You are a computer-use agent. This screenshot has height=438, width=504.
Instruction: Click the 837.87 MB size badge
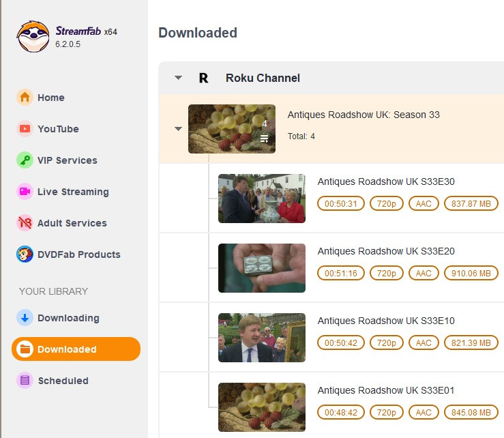(x=471, y=203)
